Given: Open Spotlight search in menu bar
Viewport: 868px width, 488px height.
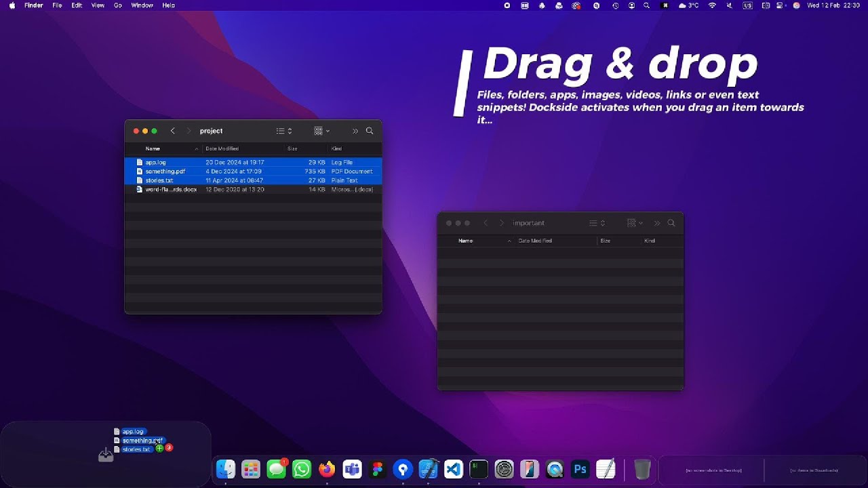Looking at the screenshot, I should 647,5.
